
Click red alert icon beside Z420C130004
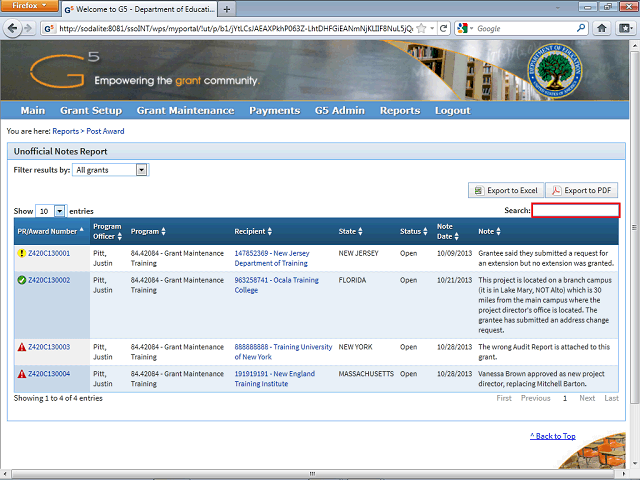click(21, 374)
